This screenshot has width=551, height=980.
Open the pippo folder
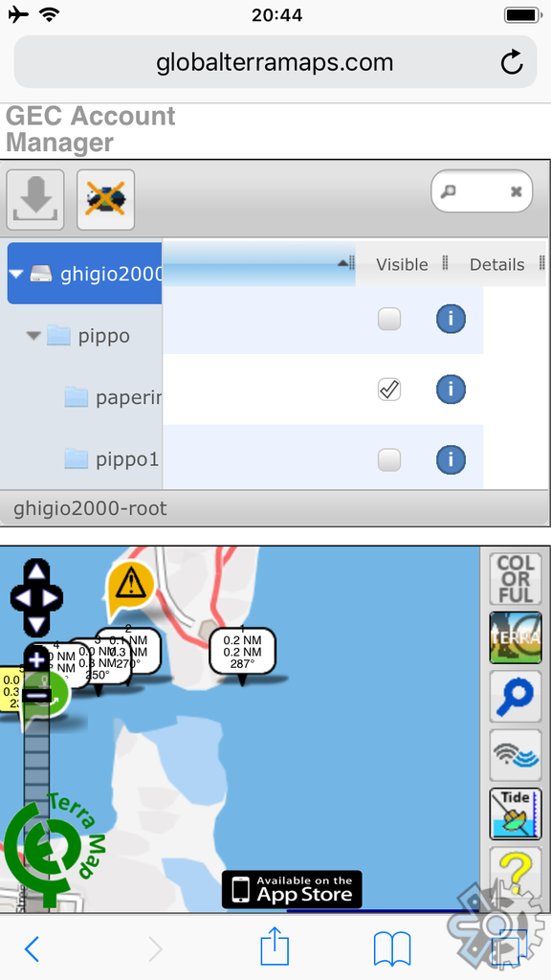coord(91,336)
